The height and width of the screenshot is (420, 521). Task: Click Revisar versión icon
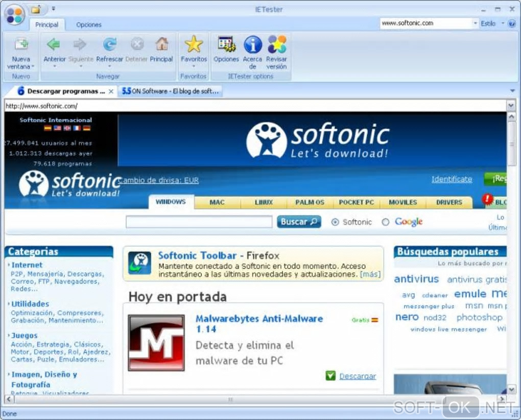click(277, 44)
